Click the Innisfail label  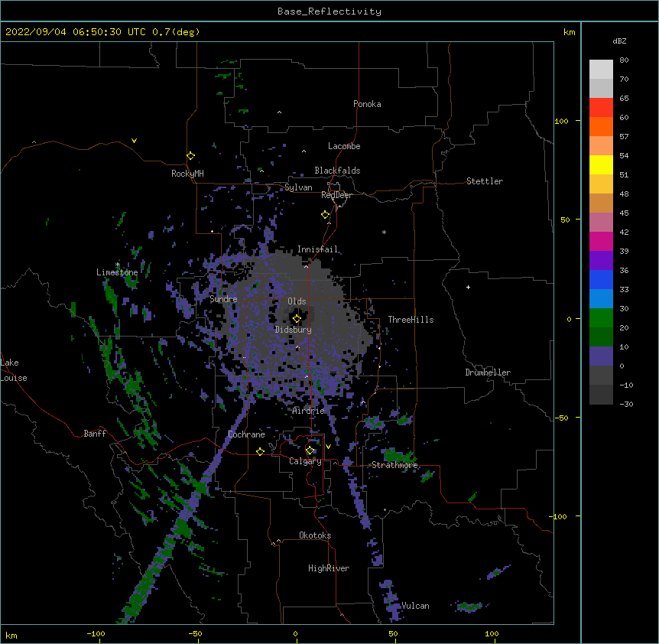(317, 249)
